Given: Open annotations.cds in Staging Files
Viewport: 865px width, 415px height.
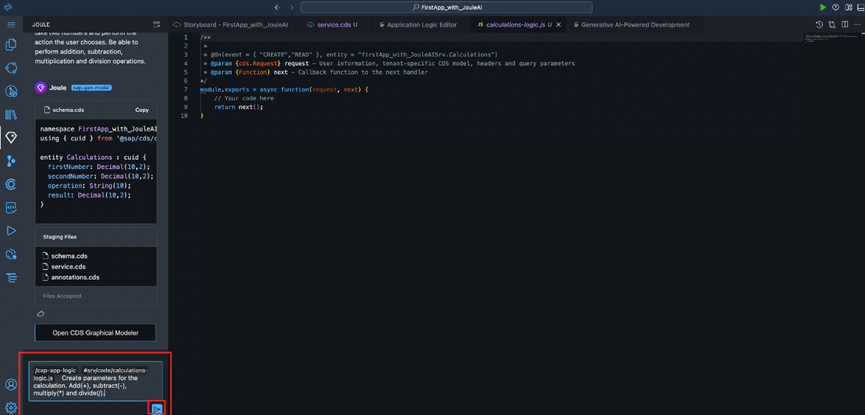Looking at the screenshot, I should (x=75, y=277).
